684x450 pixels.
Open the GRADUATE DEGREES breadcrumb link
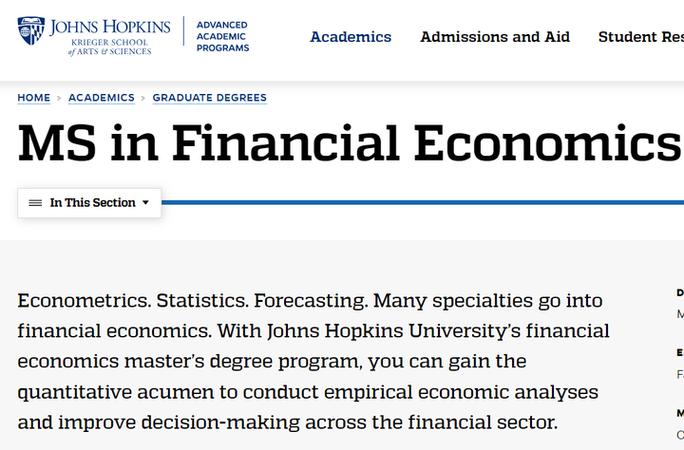pos(209,98)
